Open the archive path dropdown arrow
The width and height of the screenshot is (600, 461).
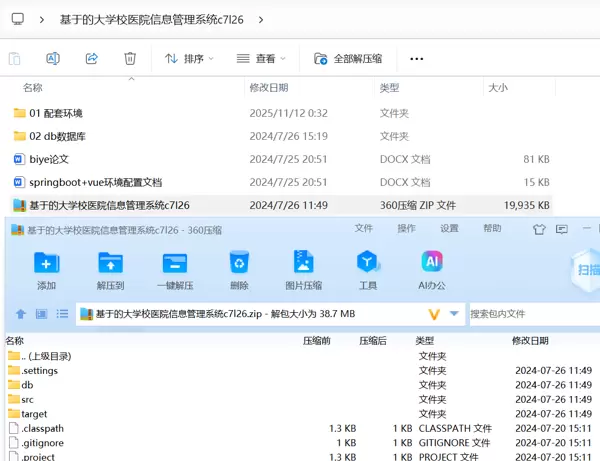point(455,314)
